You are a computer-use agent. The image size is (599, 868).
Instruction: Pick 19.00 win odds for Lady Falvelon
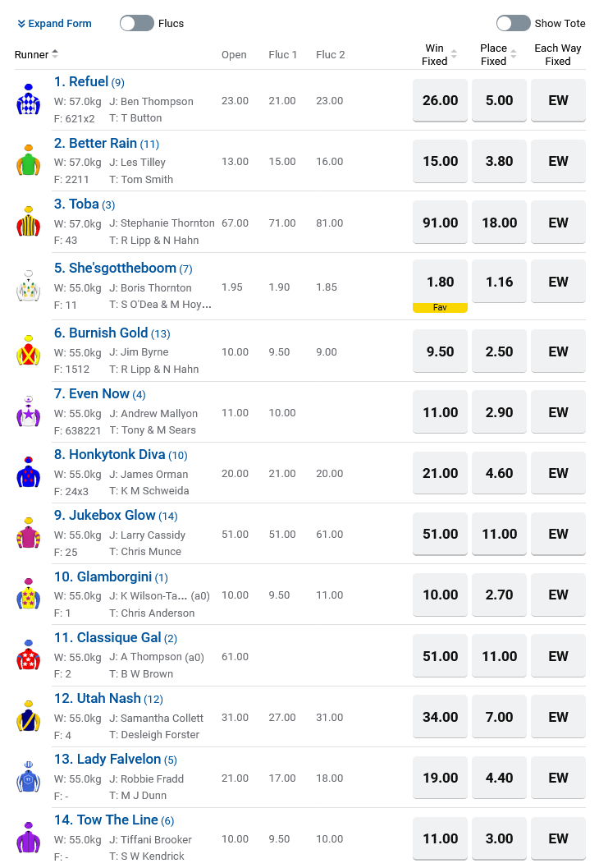point(440,778)
